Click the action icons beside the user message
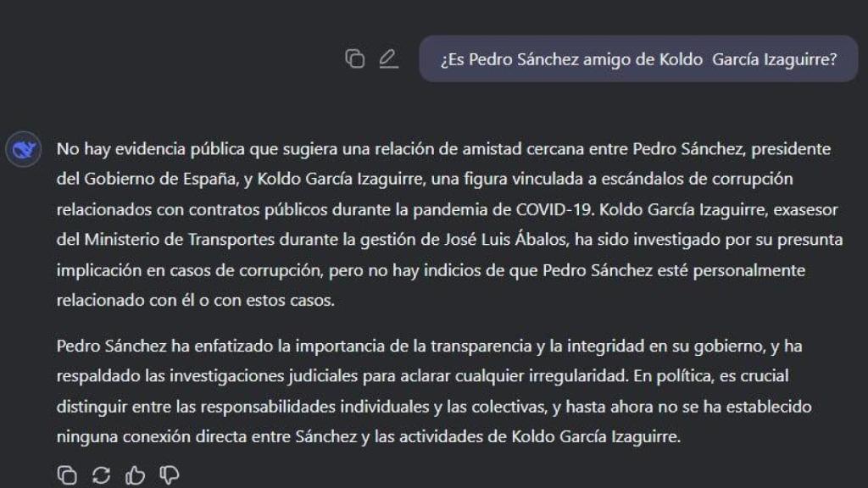Viewport: 868px width, 488px height. click(x=371, y=59)
